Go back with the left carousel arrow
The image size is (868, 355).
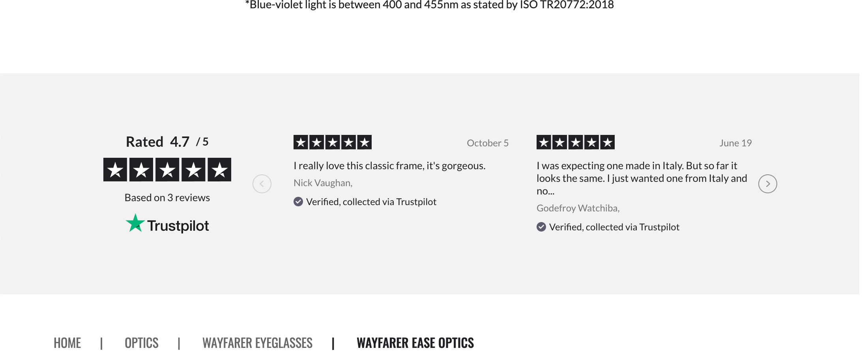[x=262, y=183]
